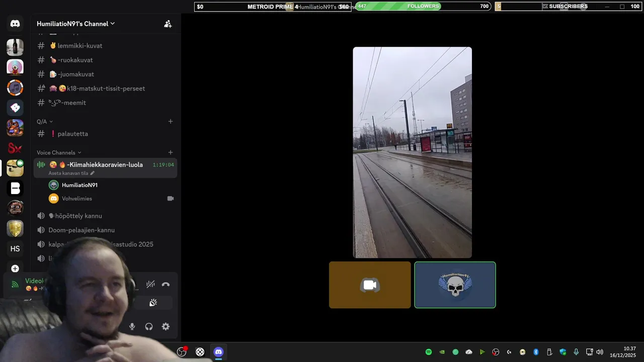The width and height of the screenshot is (644, 362).
Task: Edit 'Aseta kanavan tila' channel status
Action: [x=71, y=173]
